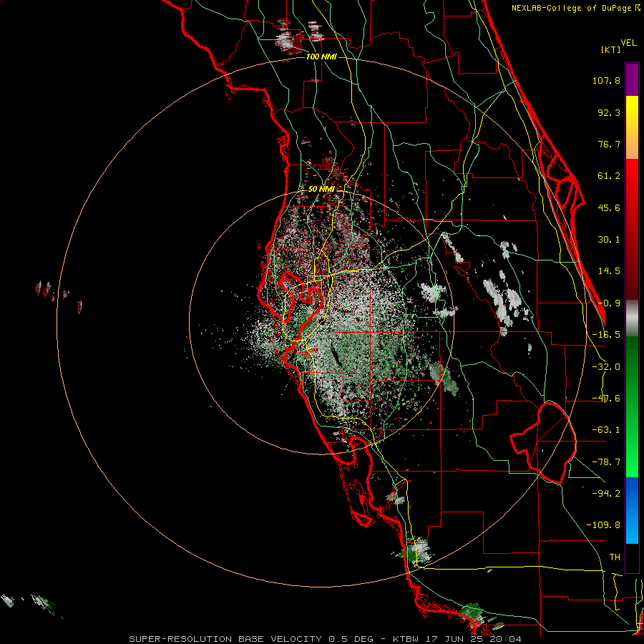Select the -63.1 legend value

(x=606, y=430)
